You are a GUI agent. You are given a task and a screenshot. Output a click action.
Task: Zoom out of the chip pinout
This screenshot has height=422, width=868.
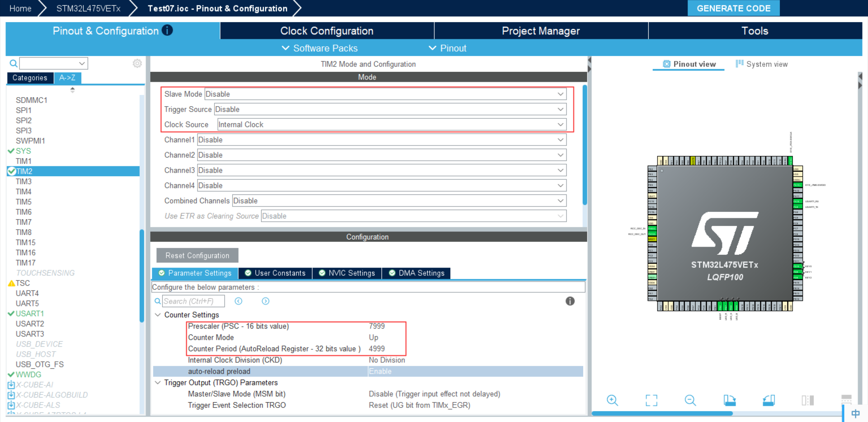click(690, 400)
